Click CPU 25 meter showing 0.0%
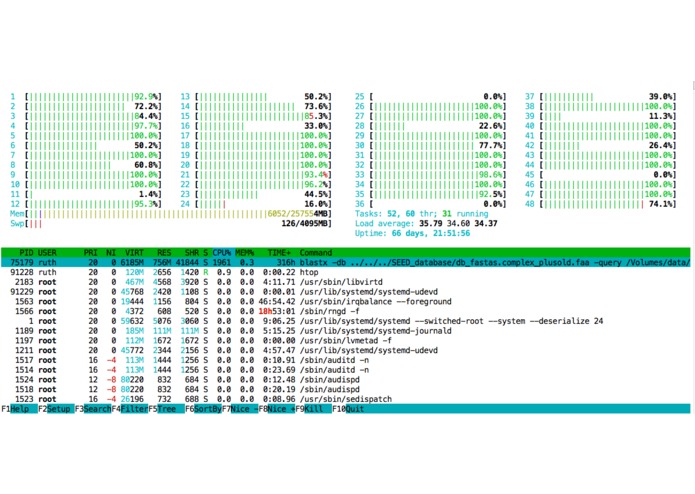Screen dimensions: 695x494 pos(430,96)
